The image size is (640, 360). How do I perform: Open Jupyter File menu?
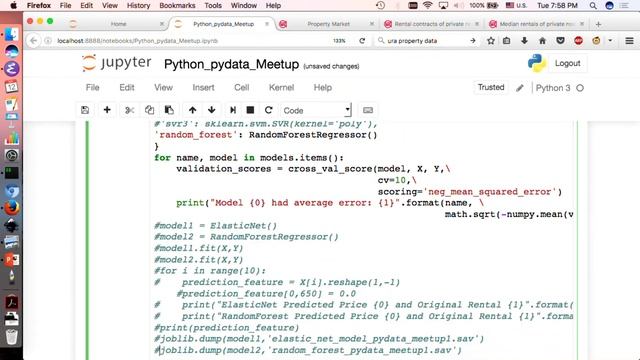(x=93, y=87)
